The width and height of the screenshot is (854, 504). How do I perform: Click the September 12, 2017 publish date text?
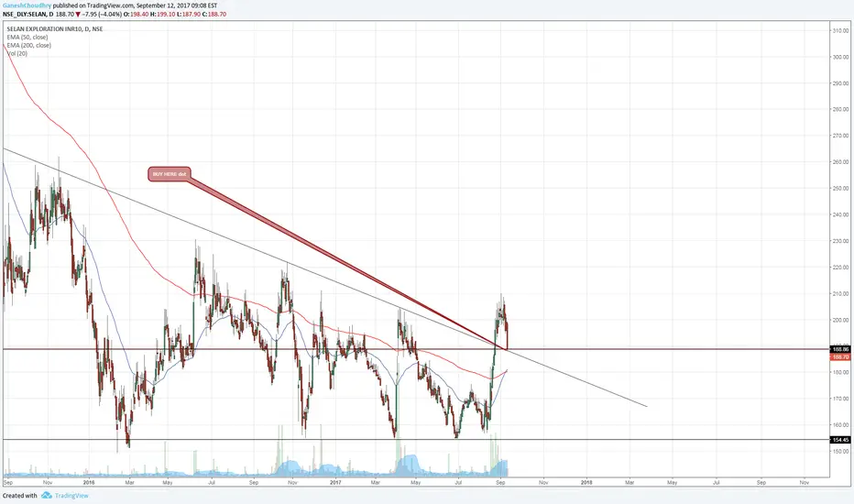coord(166,5)
